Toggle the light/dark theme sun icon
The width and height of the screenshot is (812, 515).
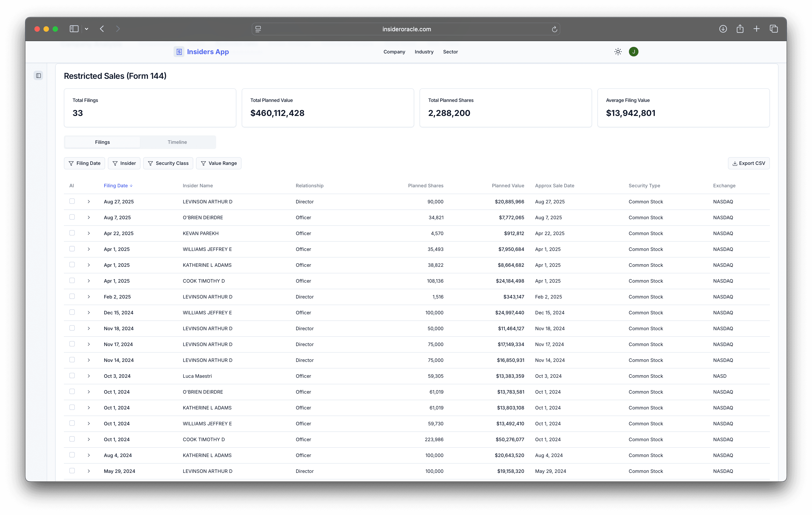pos(618,52)
